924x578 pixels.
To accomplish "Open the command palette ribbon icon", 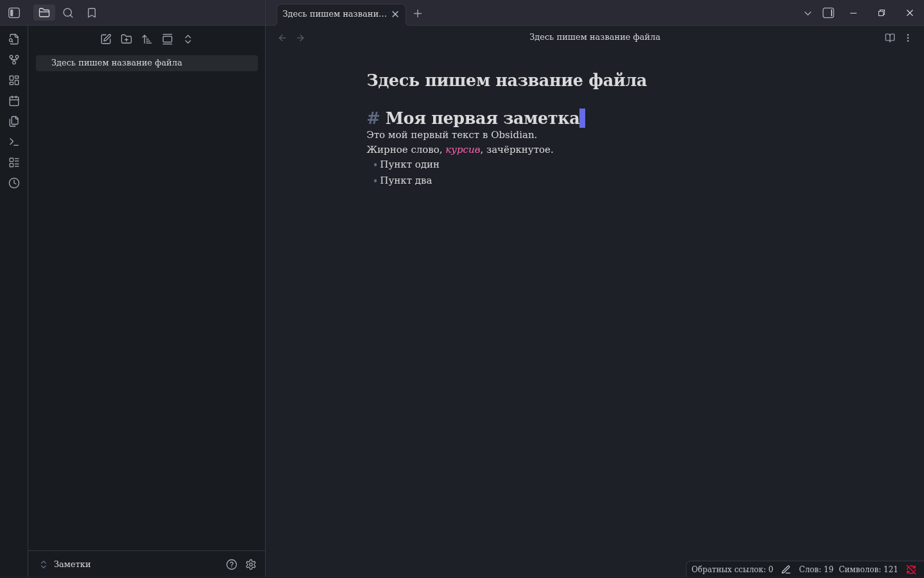I will click(14, 142).
